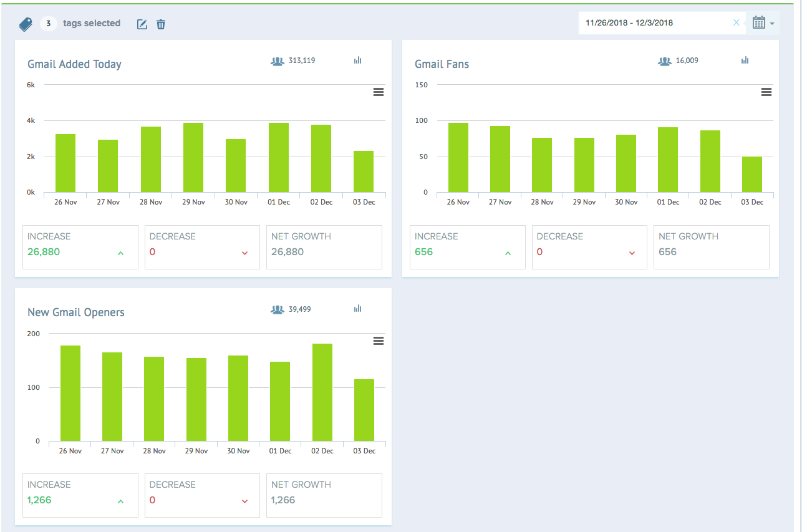This screenshot has width=802, height=532.
Task: Click 03 Dec bar in Gmail Added Today chart
Action: click(364, 172)
